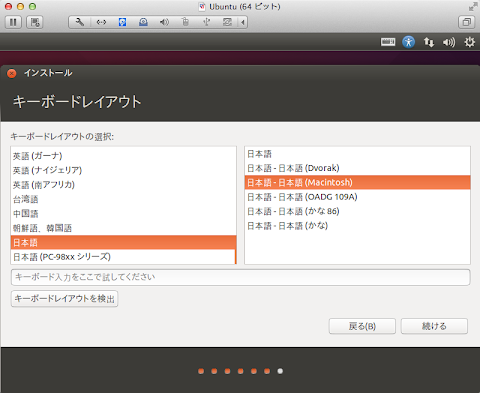Click the hard disk device icon
Screen dimensions: 480x393
point(122,22)
